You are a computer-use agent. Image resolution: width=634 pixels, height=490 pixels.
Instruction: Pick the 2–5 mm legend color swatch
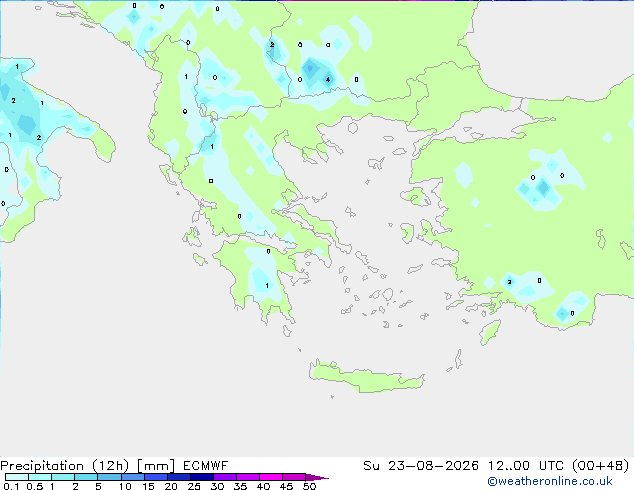tap(86, 477)
